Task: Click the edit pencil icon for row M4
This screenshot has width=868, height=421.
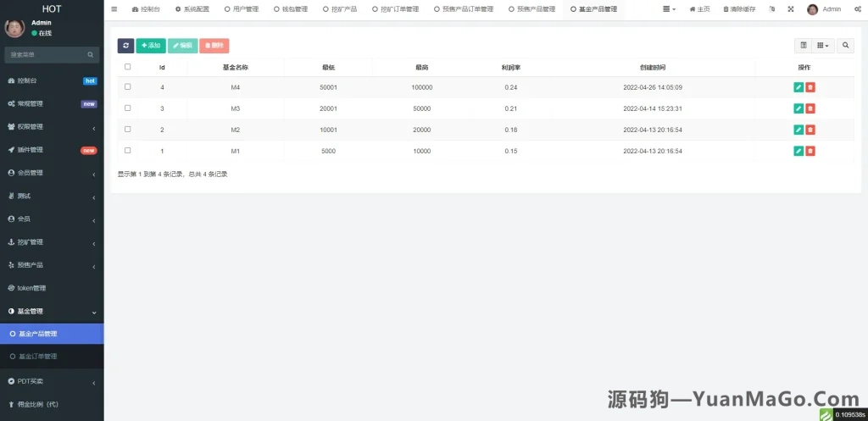Action: pos(798,87)
